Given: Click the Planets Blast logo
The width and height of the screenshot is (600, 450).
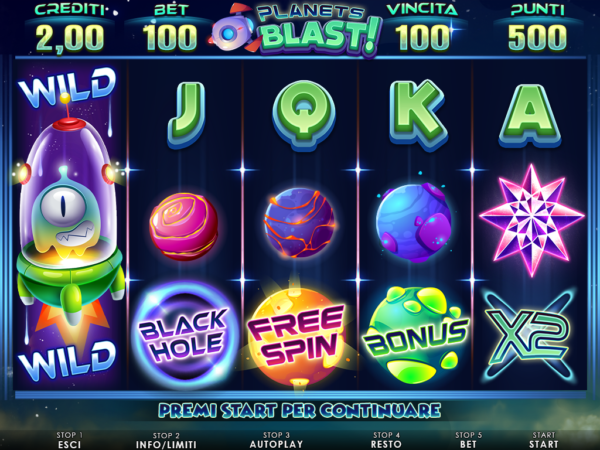Looking at the screenshot, I should coord(297,31).
